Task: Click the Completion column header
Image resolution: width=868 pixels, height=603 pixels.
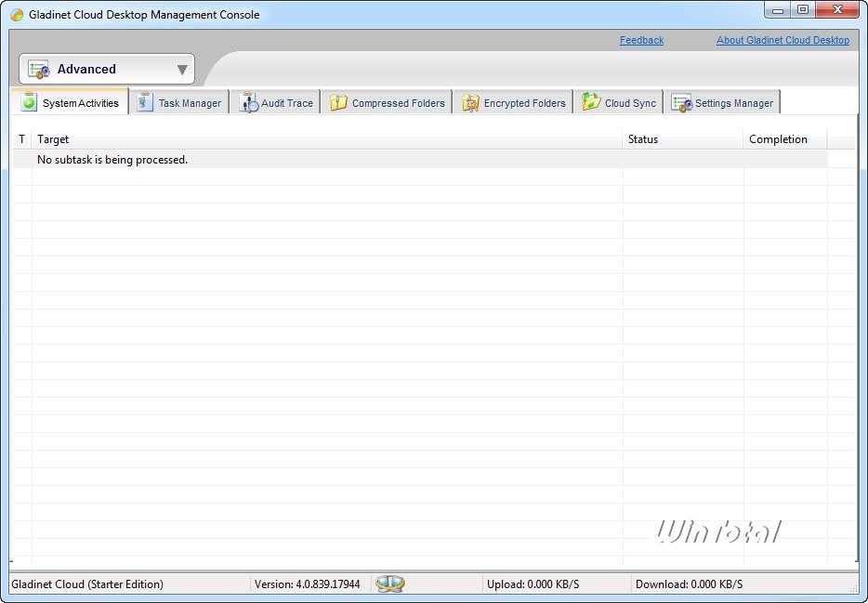Action: pyautogui.click(x=785, y=139)
